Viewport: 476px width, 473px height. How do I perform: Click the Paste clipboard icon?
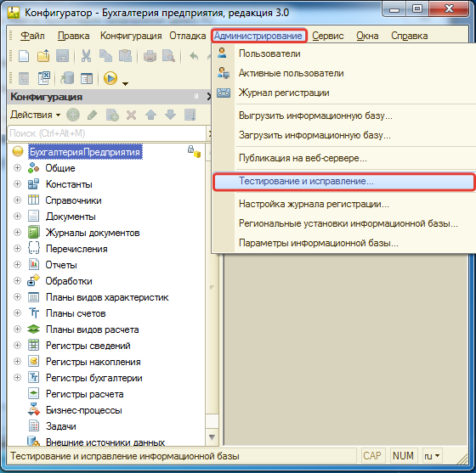pos(125,56)
